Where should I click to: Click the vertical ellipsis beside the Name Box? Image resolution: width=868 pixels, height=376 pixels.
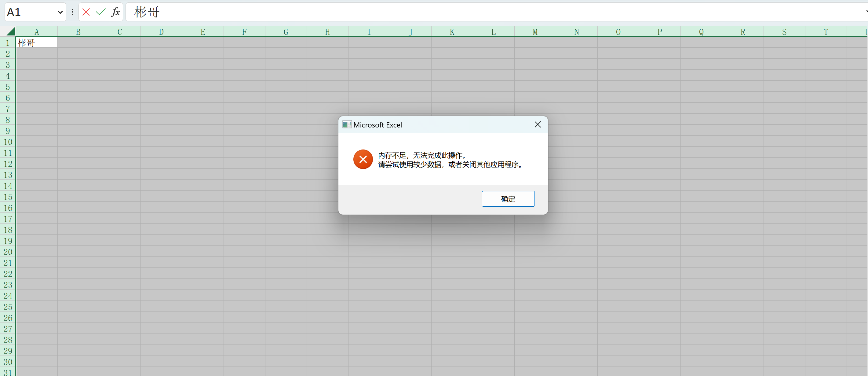pos(72,12)
